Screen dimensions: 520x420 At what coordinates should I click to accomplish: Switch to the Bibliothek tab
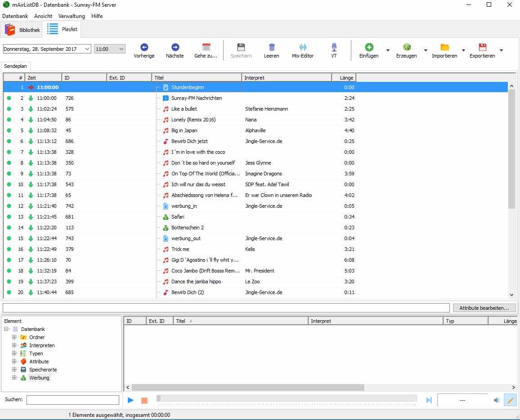22,30
